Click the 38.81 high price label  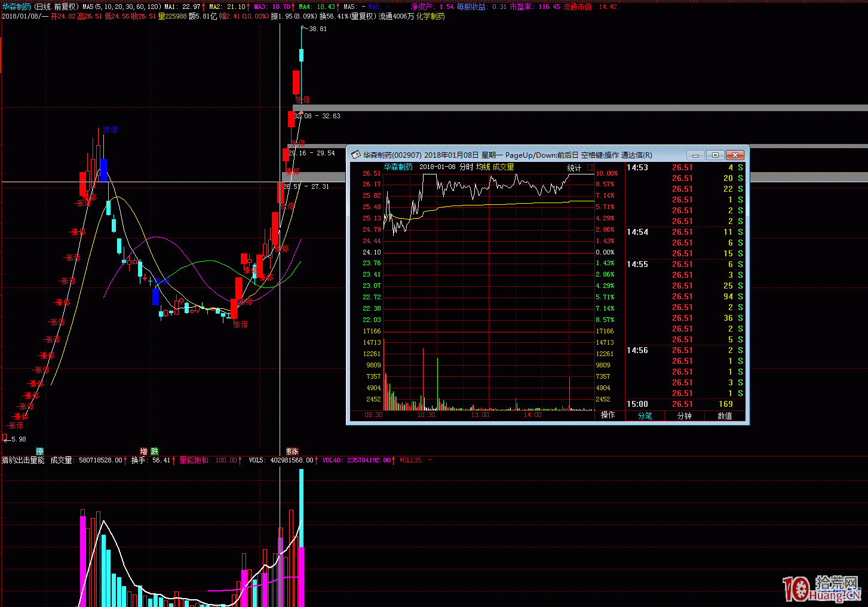click(x=318, y=29)
